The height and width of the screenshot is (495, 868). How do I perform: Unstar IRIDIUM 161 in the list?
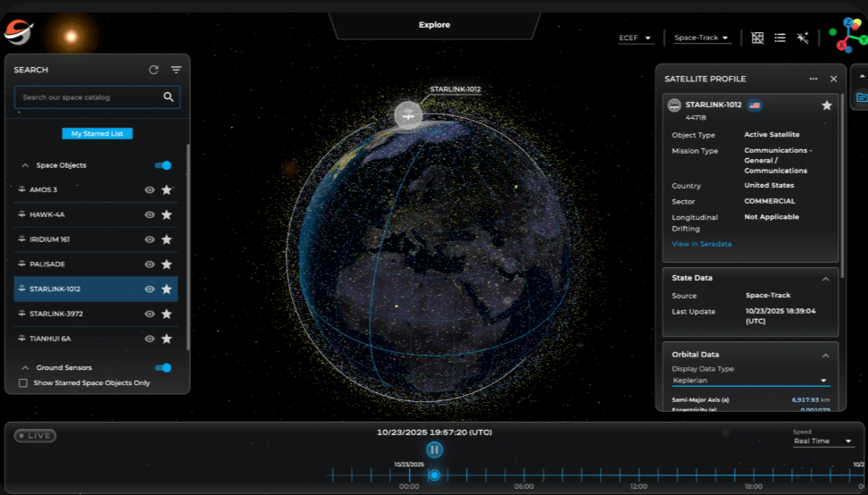tap(167, 239)
